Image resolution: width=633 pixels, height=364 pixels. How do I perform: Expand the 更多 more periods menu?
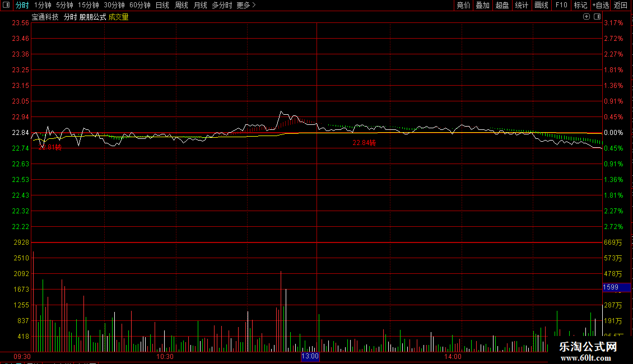pos(246,5)
